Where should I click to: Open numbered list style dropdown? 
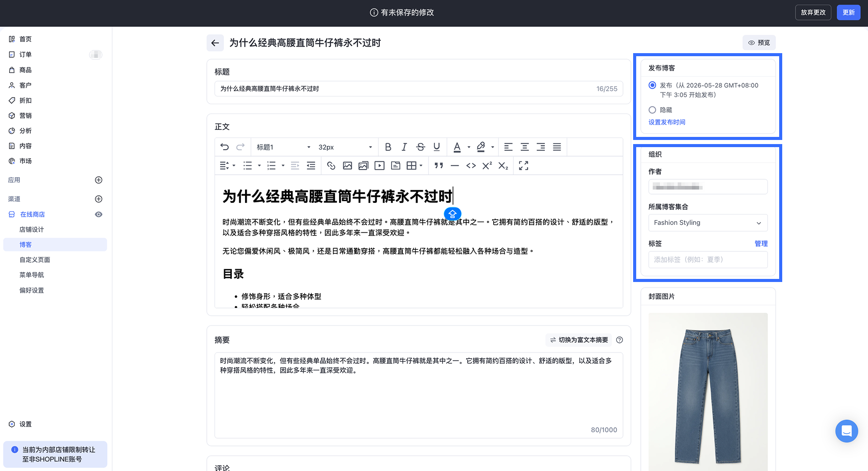click(x=283, y=166)
